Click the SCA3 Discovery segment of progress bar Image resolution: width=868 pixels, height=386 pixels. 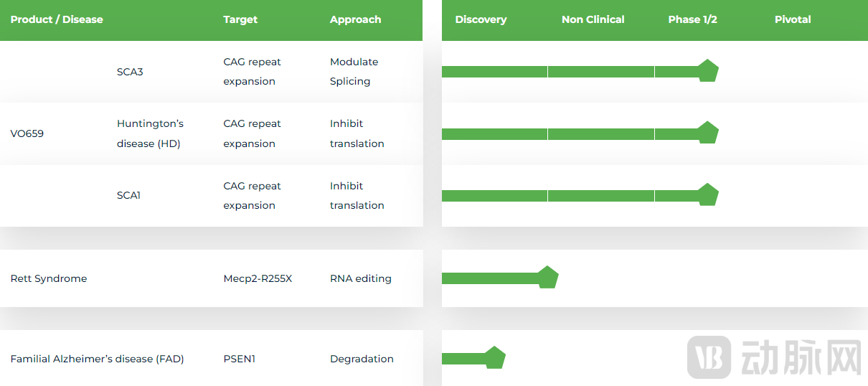click(494, 72)
